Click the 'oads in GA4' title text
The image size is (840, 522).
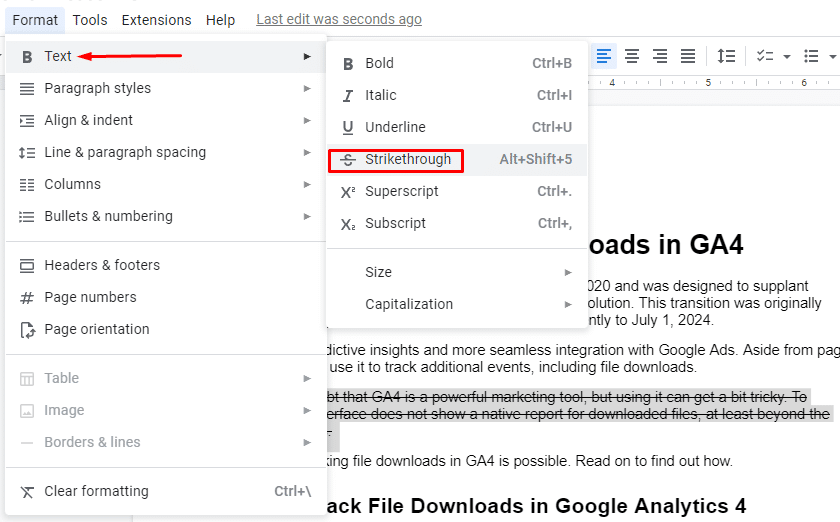point(666,245)
